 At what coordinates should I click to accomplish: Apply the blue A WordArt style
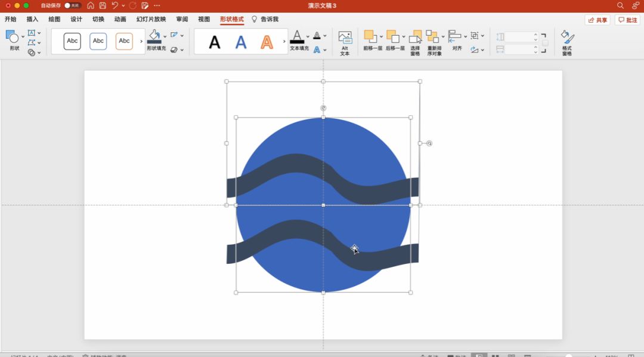pos(241,42)
